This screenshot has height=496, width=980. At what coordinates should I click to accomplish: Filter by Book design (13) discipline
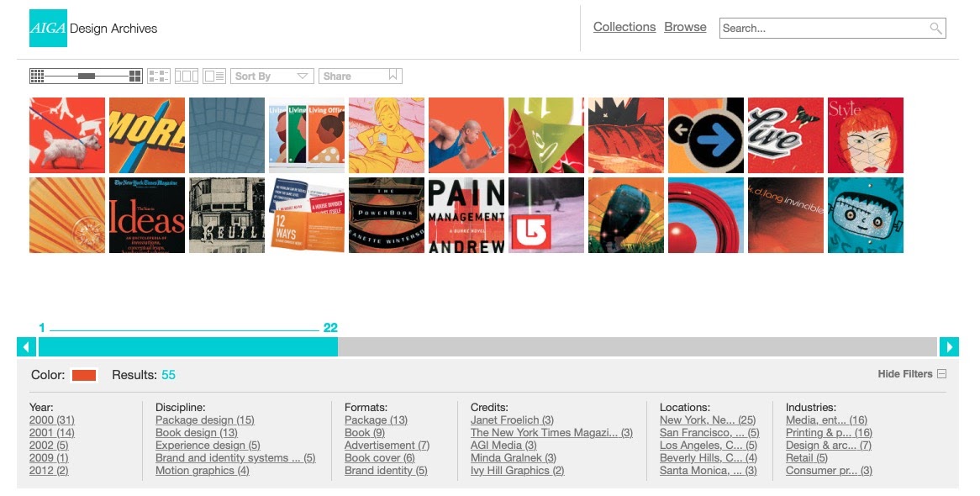pos(197,433)
